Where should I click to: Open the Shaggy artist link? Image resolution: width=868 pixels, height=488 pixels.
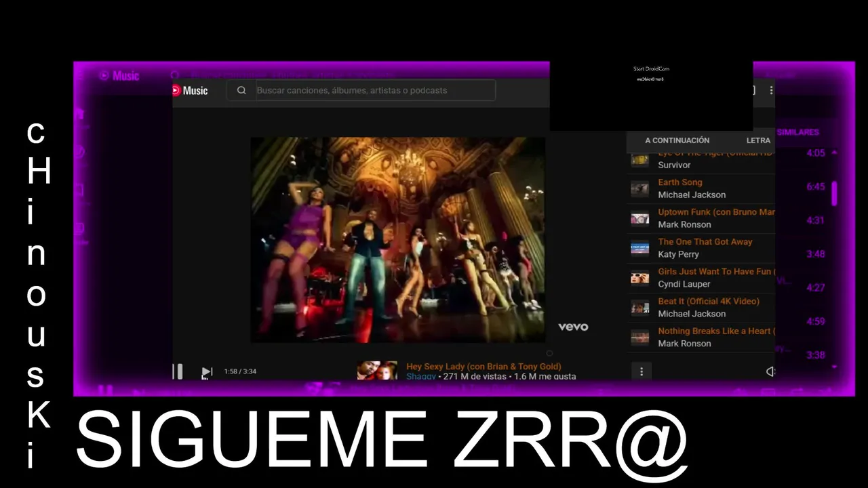[421, 376]
